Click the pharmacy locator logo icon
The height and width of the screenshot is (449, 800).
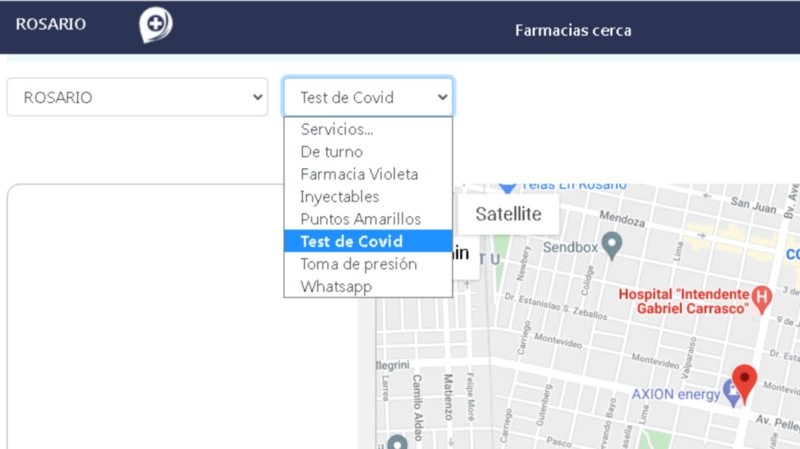pyautogui.click(x=155, y=25)
